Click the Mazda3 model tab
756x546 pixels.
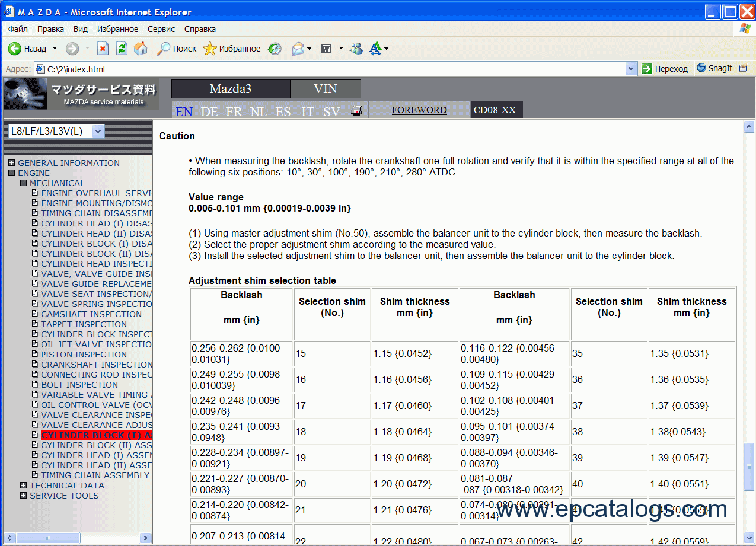coord(231,89)
